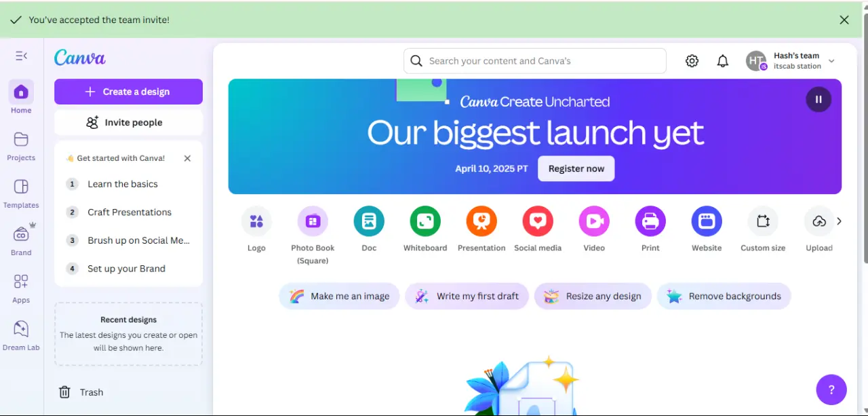The height and width of the screenshot is (416, 868).
Task: Click Write my first draft
Action: [467, 296]
